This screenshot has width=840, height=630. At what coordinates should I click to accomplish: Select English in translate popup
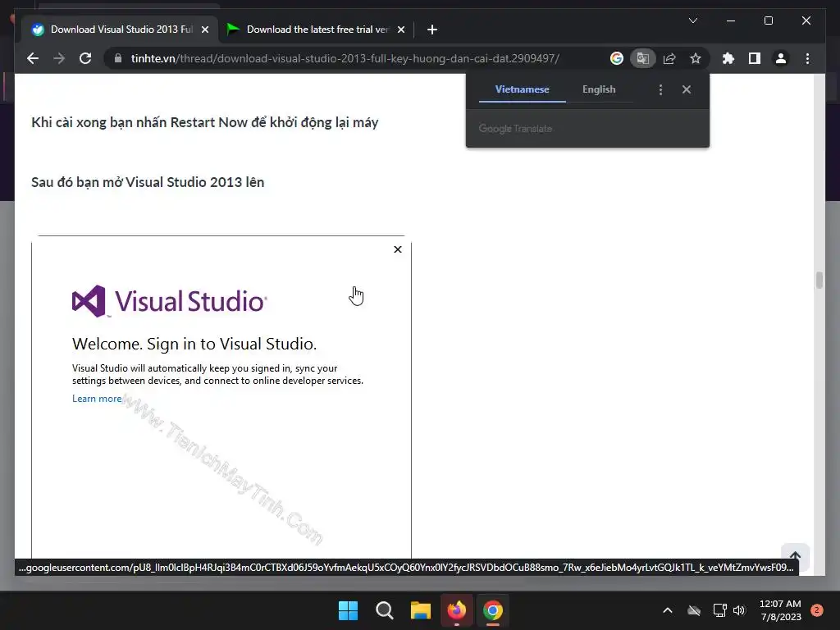tap(599, 89)
